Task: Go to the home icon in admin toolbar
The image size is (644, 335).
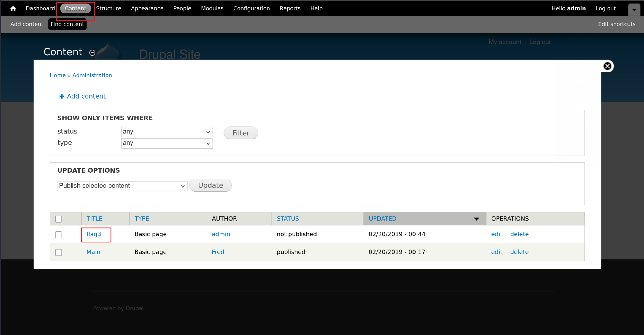Action: click(13, 9)
